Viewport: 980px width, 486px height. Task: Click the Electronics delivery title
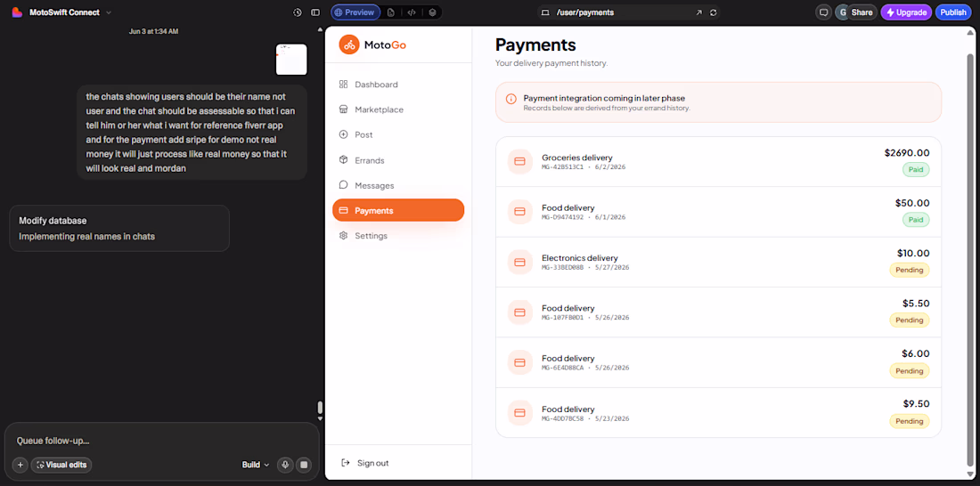click(x=579, y=258)
